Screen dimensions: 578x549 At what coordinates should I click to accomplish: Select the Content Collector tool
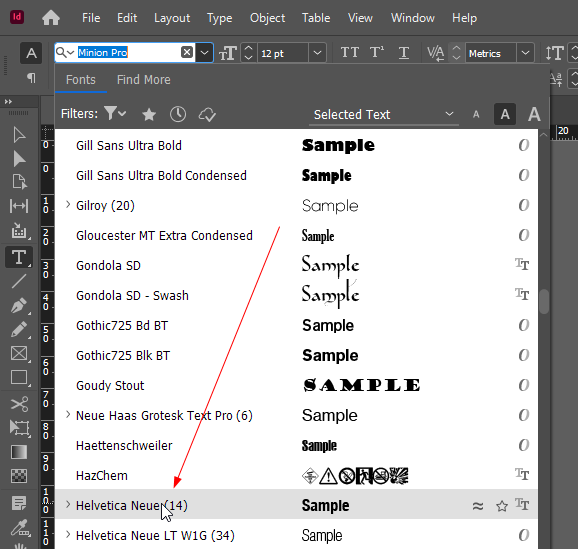pyautogui.click(x=19, y=231)
